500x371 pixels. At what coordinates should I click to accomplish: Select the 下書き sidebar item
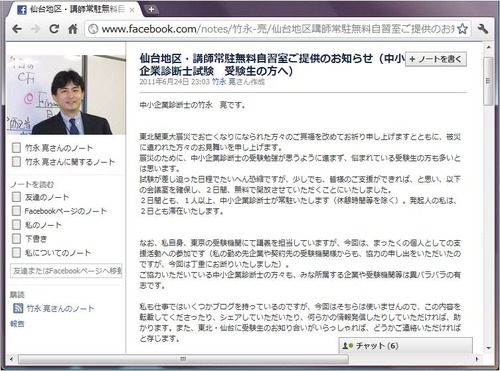[x=29, y=239]
